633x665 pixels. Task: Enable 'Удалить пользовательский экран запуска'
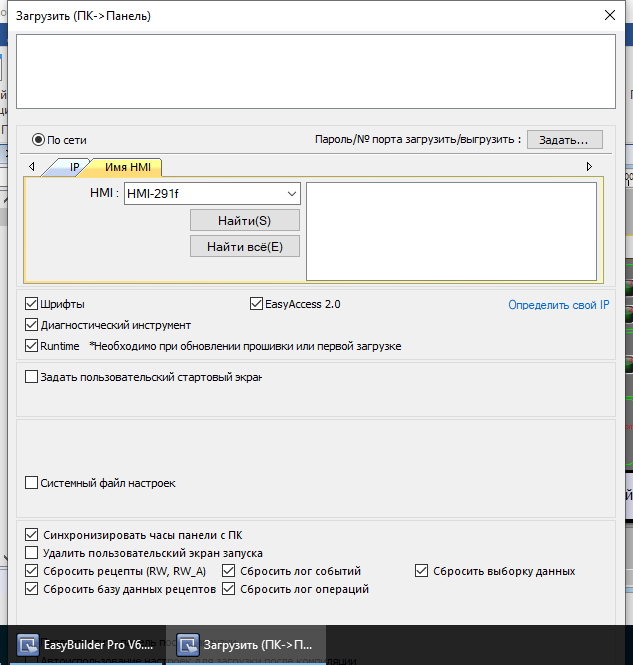click(x=31, y=553)
